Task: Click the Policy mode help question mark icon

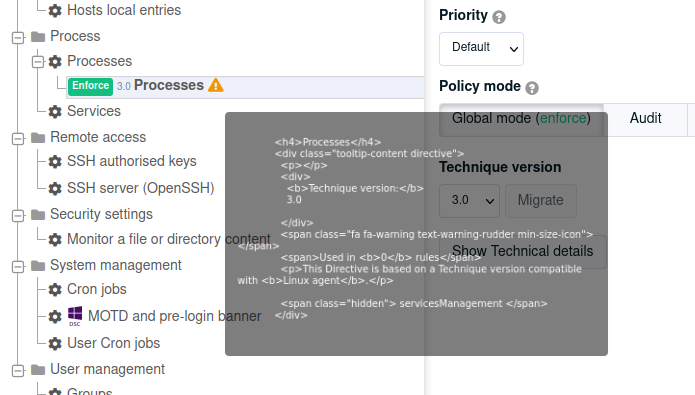Action: click(x=532, y=88)
